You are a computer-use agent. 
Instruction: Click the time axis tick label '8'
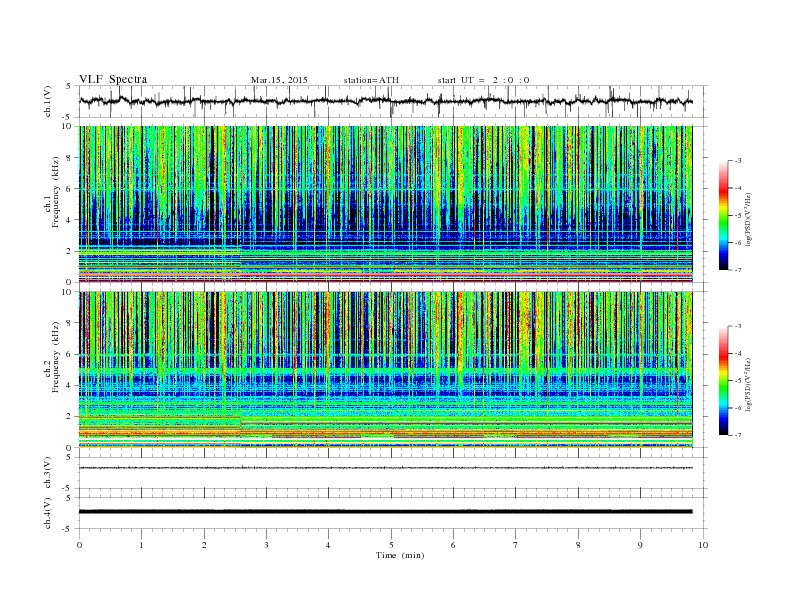tap(578, 545)
